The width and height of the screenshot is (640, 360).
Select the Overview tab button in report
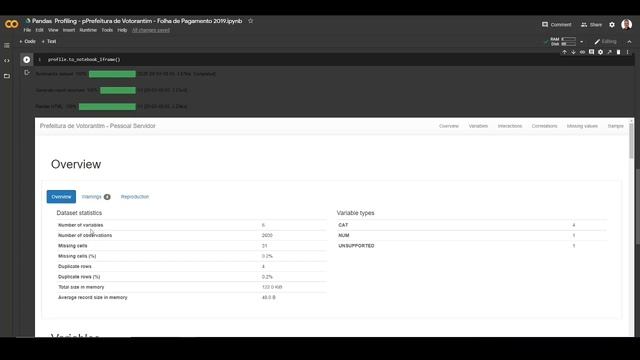coord(61,197)
